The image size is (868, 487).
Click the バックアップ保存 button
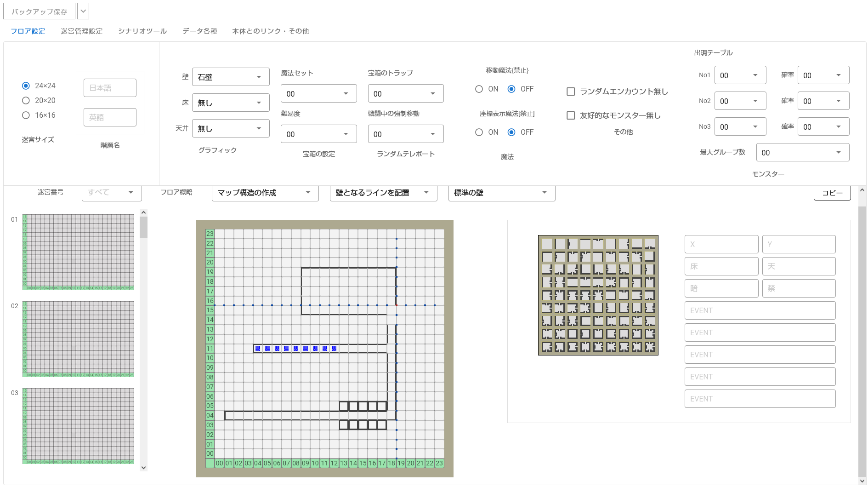[x=39, y=11]
